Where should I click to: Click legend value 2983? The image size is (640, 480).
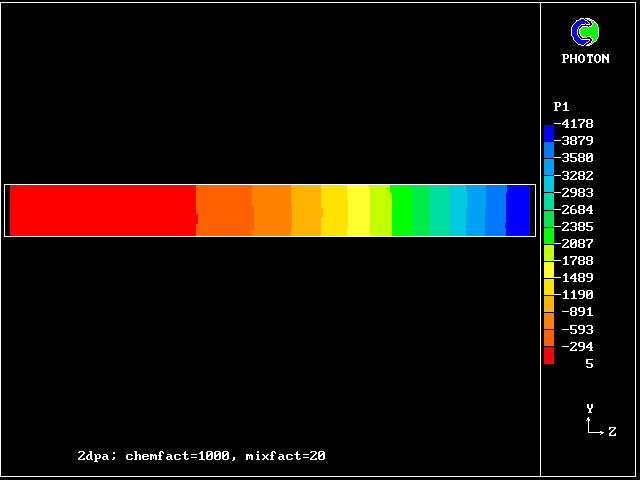577,192
